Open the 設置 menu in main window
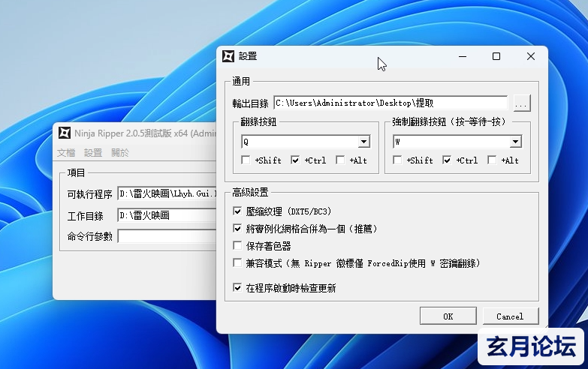 pos(93,153)
